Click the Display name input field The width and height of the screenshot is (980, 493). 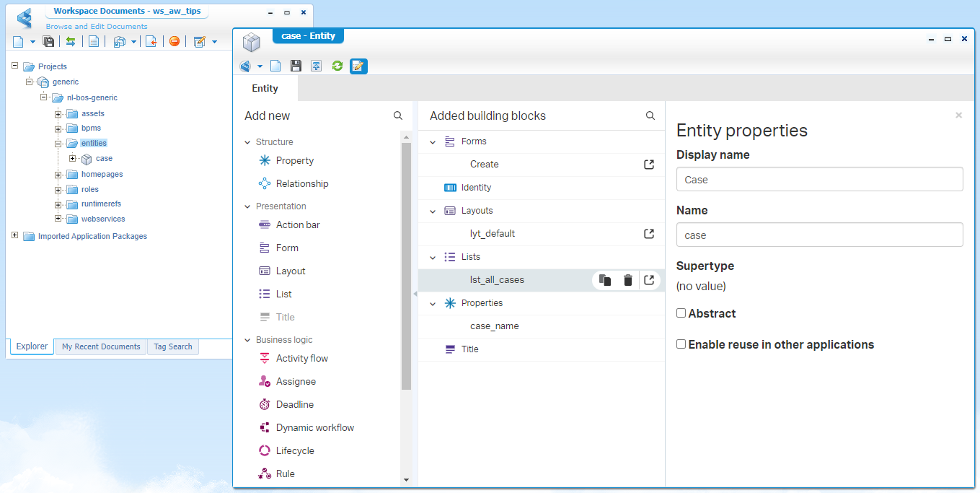pyautogui.click(x=819, y=180)
